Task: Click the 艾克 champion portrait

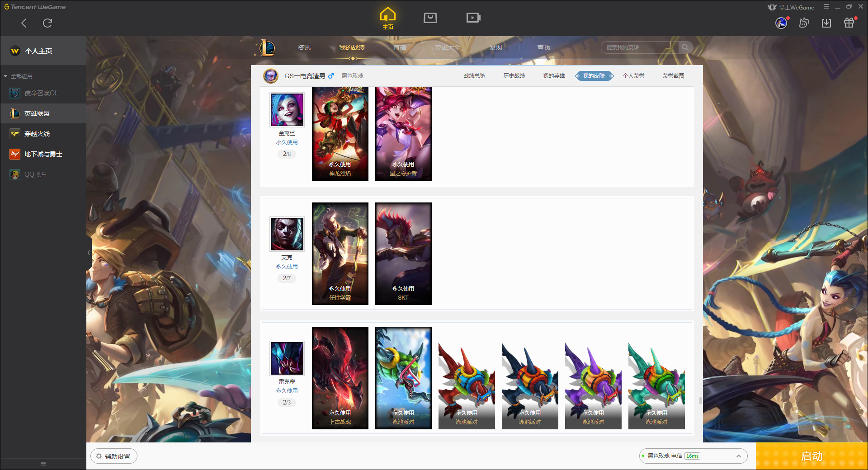Action: coord(287,234)
